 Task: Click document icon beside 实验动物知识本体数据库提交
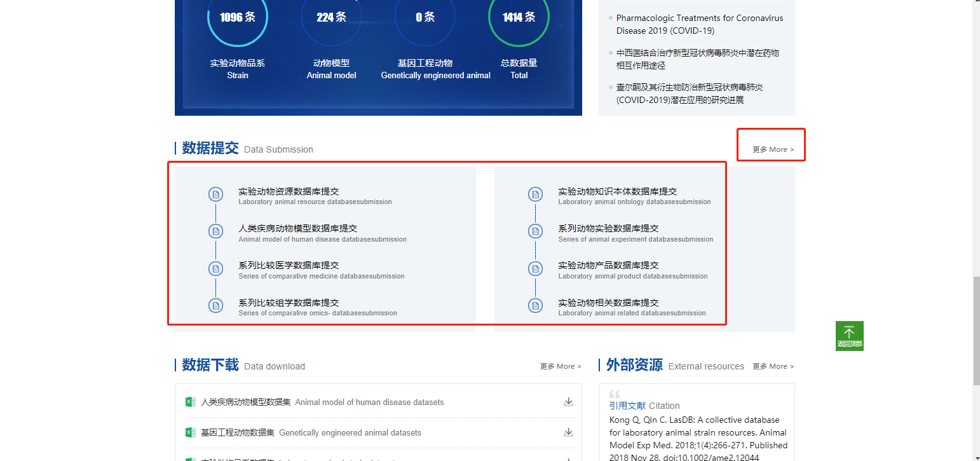point(535,195)
